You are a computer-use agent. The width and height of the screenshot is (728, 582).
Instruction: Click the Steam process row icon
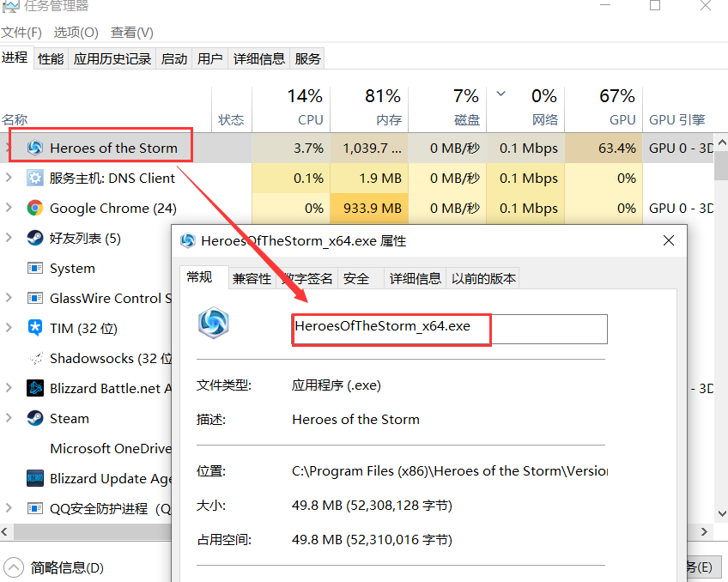pyautogui.click(x=35, y=418)
